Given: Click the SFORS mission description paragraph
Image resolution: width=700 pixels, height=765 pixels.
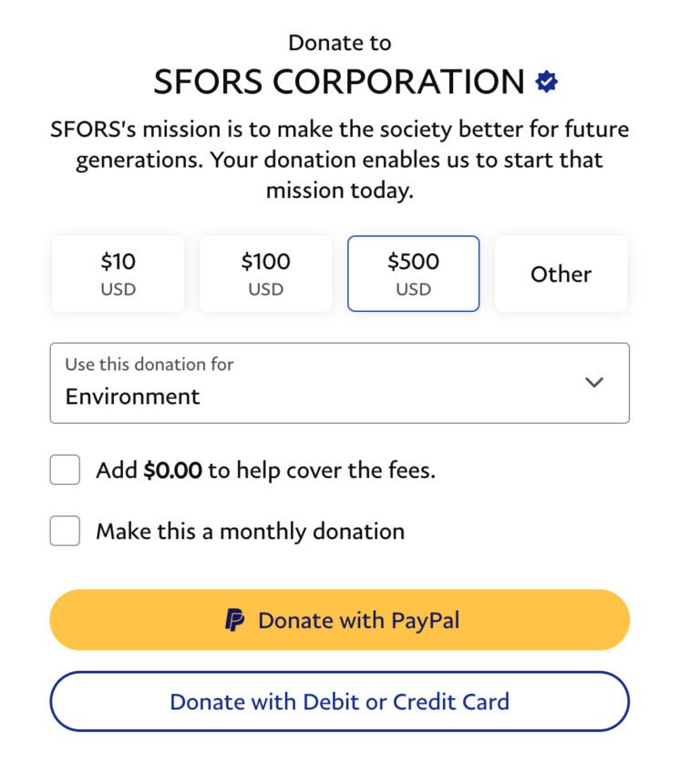Looking at the screenshot, I should click(339, 160).
